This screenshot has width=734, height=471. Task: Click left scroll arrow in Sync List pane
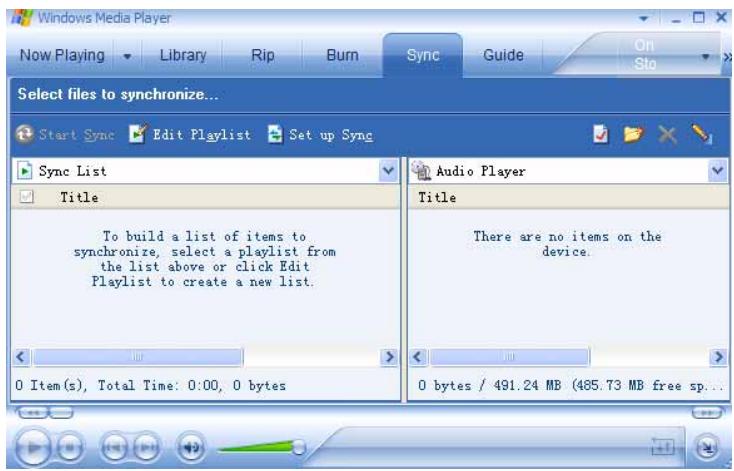pos(21,357)
